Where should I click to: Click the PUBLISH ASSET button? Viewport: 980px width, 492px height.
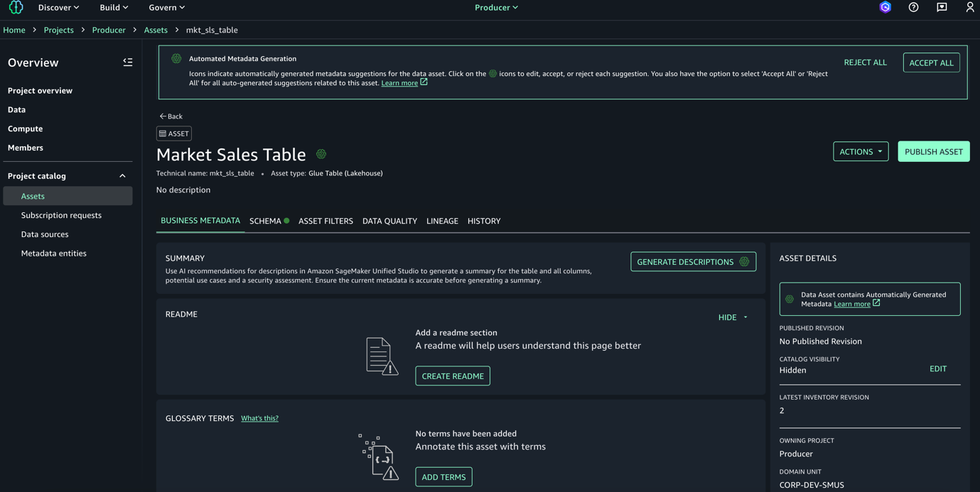coord(933,151)
